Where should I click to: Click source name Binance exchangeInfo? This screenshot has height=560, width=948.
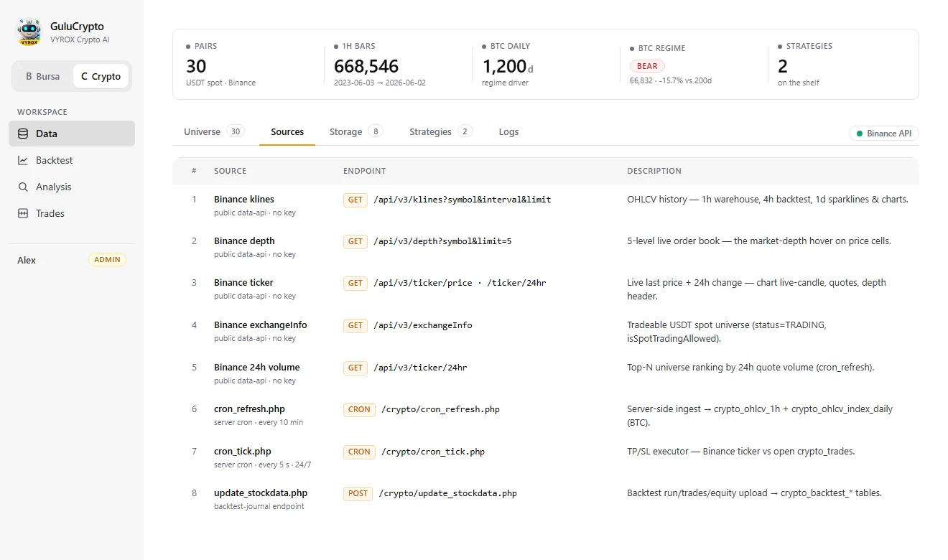point(261,325)
